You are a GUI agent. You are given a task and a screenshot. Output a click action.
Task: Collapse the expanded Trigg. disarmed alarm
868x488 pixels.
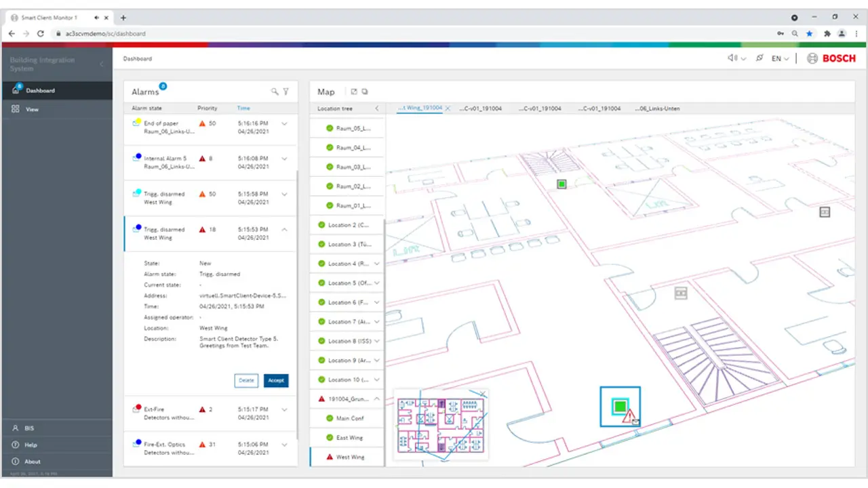284,229
